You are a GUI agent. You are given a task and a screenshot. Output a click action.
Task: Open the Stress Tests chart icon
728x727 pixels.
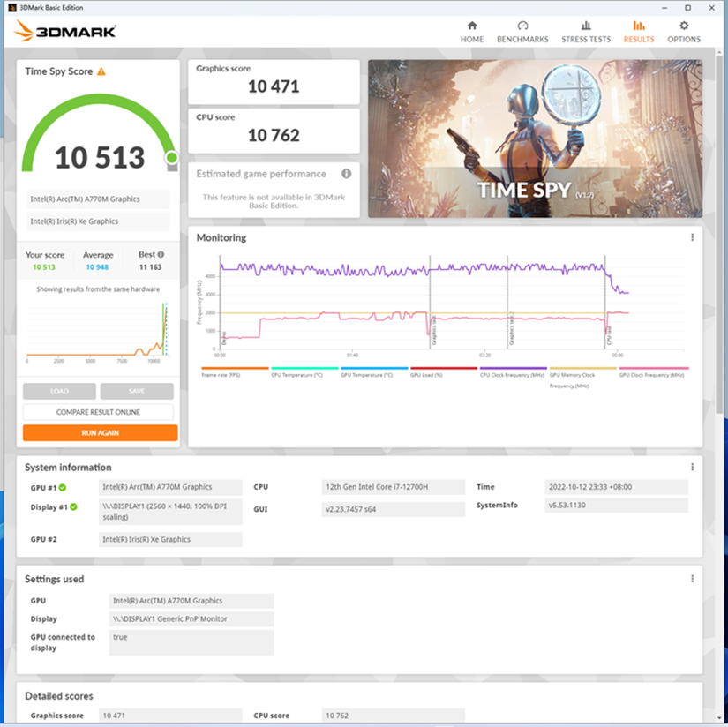click(x=586, y=26)
